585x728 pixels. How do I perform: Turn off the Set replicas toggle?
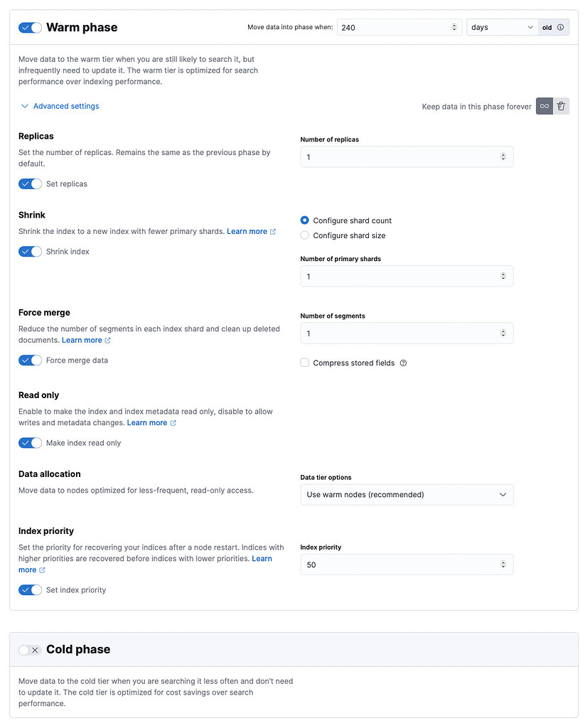pos(30,183)
